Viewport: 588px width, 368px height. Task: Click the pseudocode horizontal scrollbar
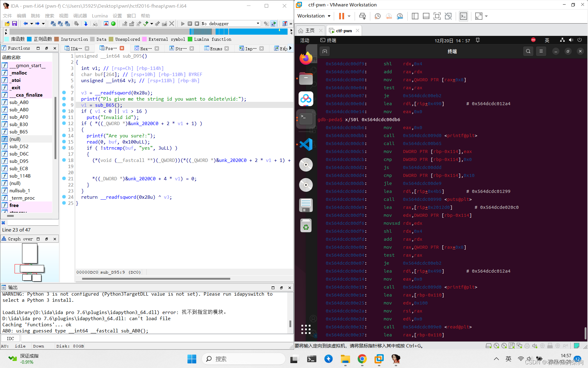[156, 279]
